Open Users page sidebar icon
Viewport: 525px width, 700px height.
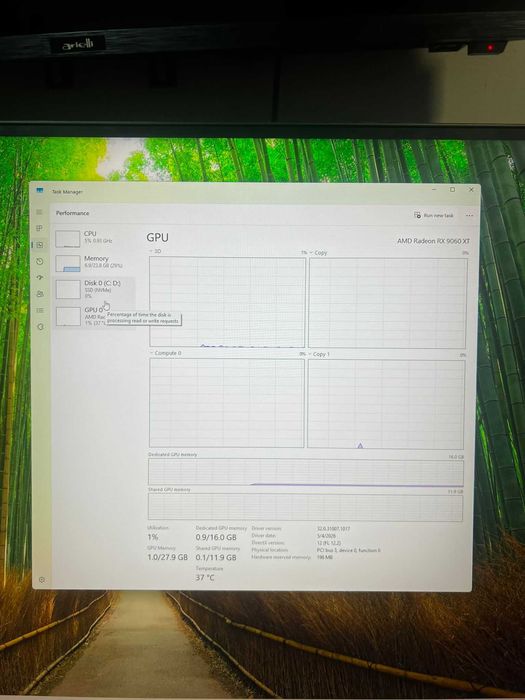coord(40,294)
